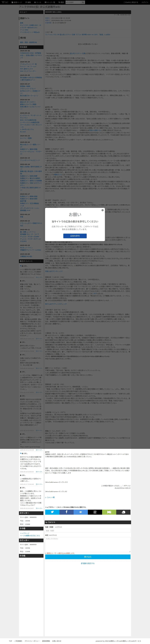150x644 pixels.
Task: Open ページ一覧 in the top bar
Action: tap(50, 2)
